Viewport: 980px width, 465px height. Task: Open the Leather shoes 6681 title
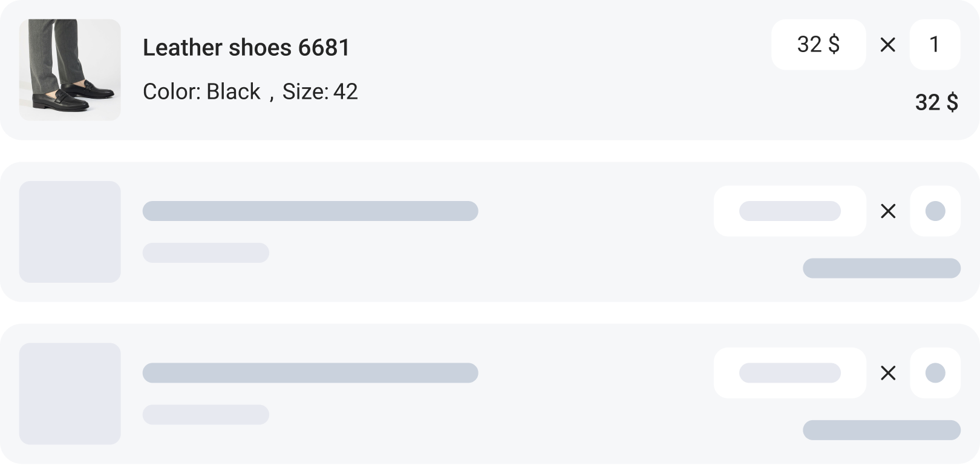246,48
